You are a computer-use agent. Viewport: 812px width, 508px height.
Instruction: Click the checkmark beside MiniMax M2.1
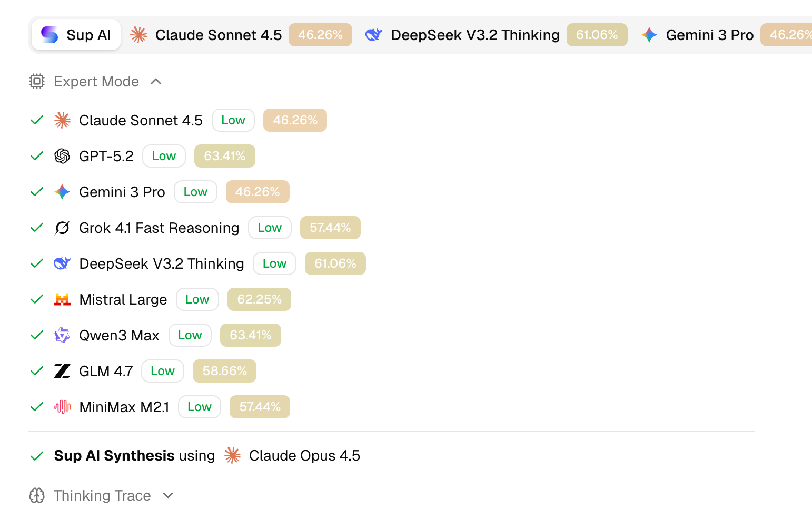tap(37, 407)
